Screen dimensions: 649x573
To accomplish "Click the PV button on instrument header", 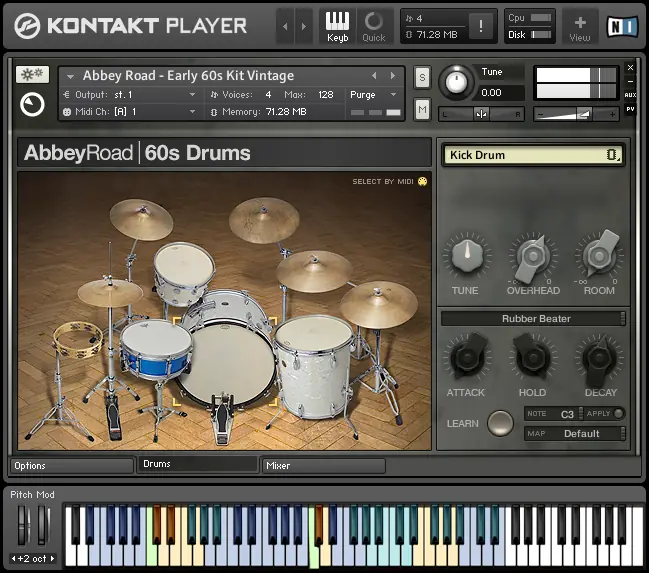I will click(630, 109).
